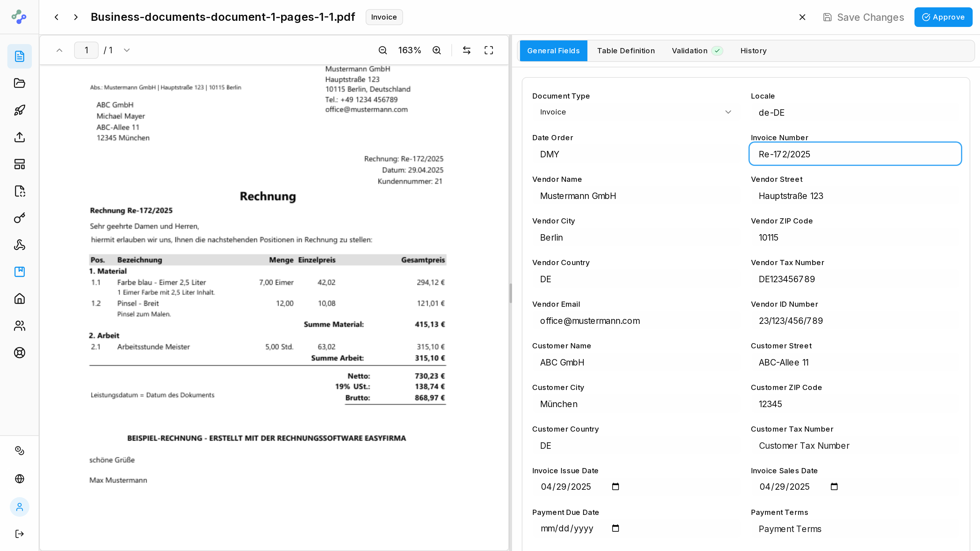980x551 pixels.
Task: Open the lifebuoy support icon
Action: tap(19, 353)
